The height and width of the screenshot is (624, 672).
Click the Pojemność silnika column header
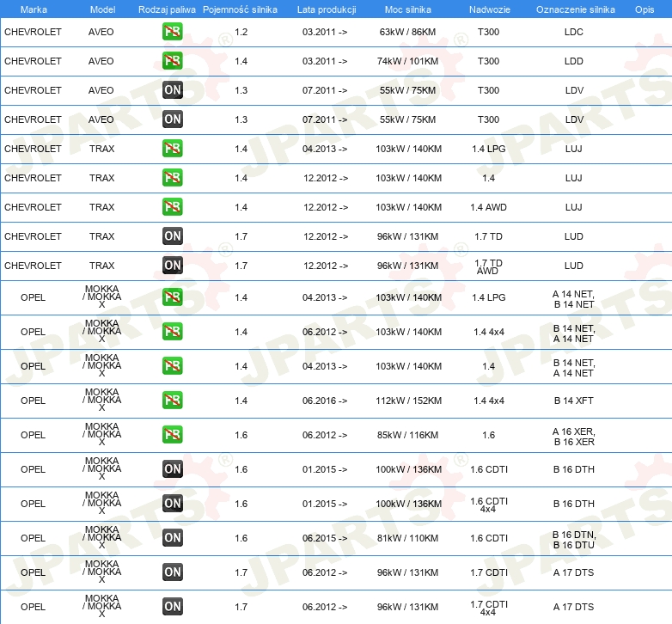coord(240,9)
